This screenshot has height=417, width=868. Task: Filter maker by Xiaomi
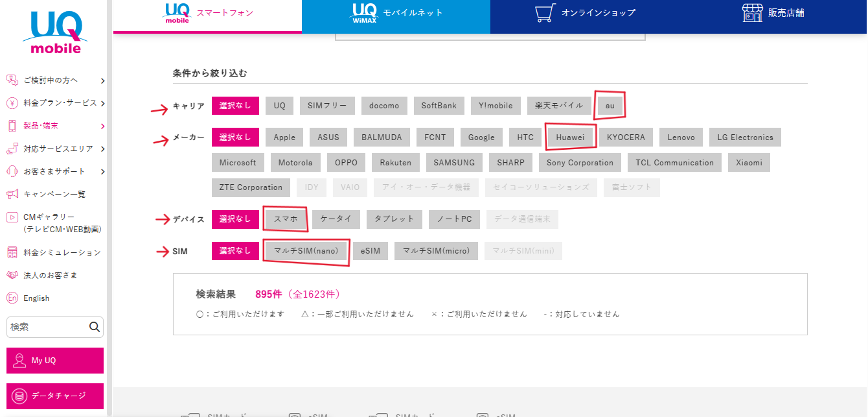(x=749, y=163)
